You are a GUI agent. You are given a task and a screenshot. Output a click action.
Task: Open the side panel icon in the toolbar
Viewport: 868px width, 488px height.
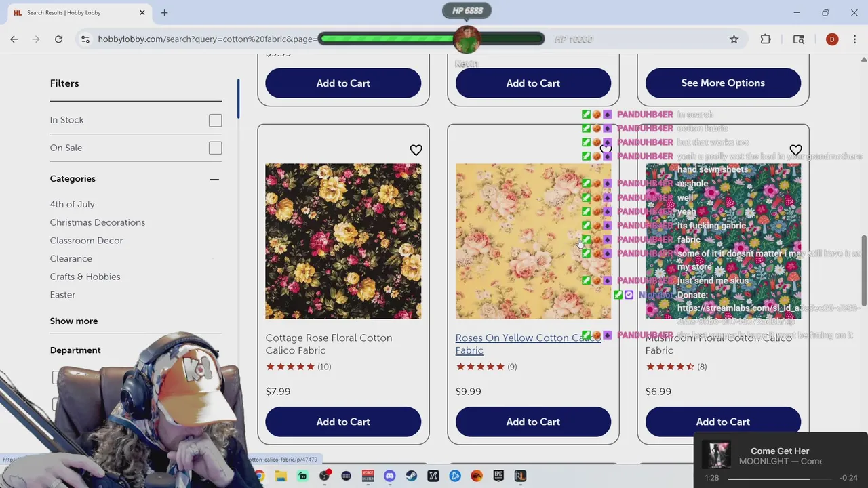point(799,39)
